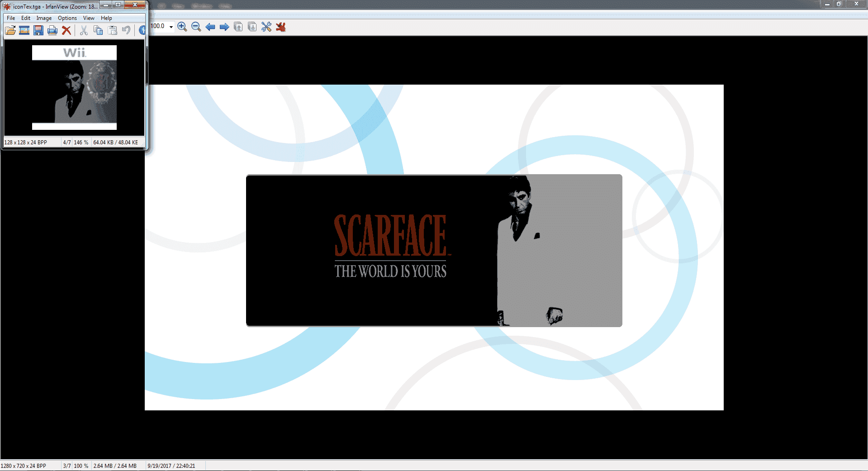This screenshot has width=868, height=471.
Task: Click the 100 % zoom status text
Action: (x=81, y=466)
